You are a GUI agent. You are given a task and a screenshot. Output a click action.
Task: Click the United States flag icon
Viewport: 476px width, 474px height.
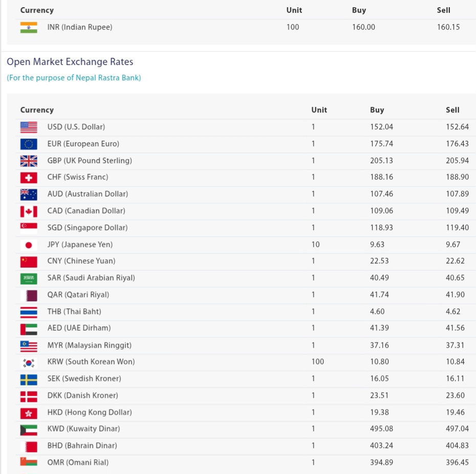click(x=29, y=127)
